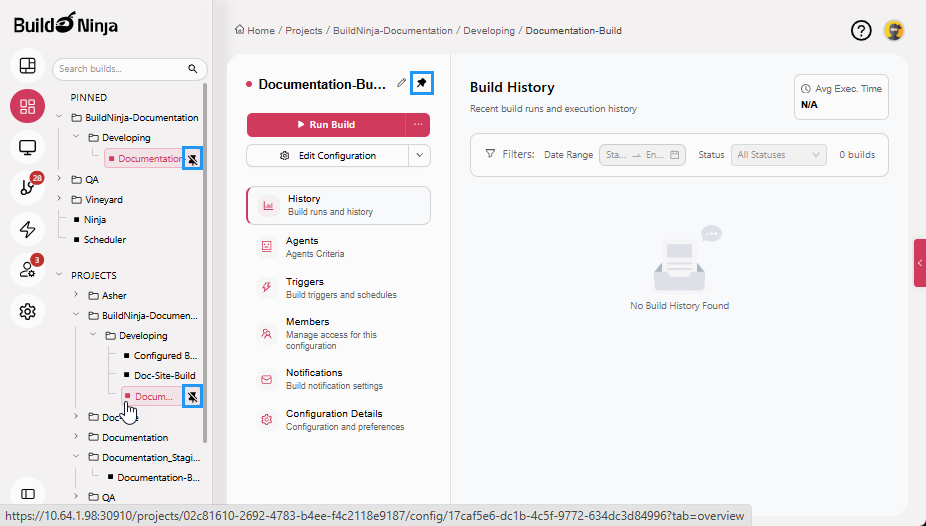Open the monitor agents icon in sidebar
This screenshot has height=526, width=926.
[x=27, y=147]
